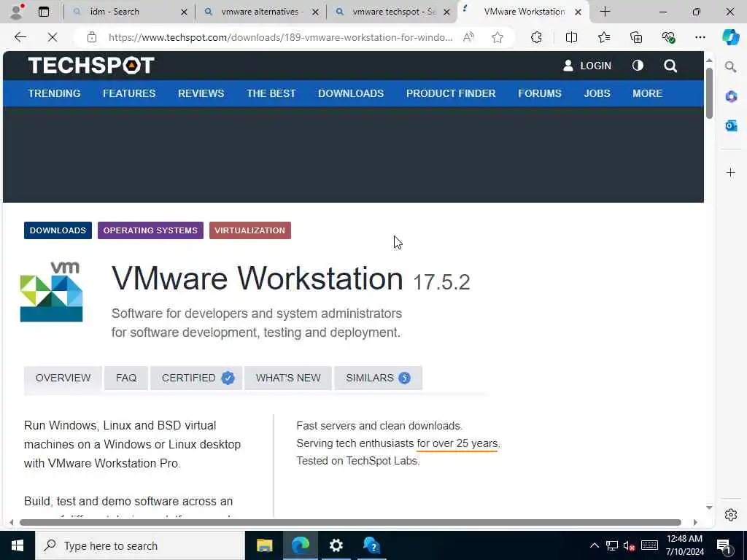View site information lock icon
This screenshot has height=560, width=747.
92,37
